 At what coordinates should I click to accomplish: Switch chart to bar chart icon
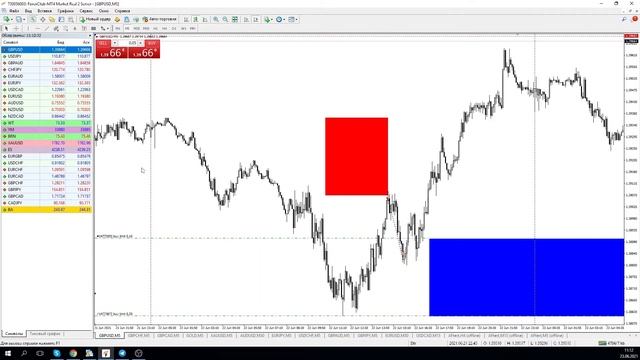[186, 19]
